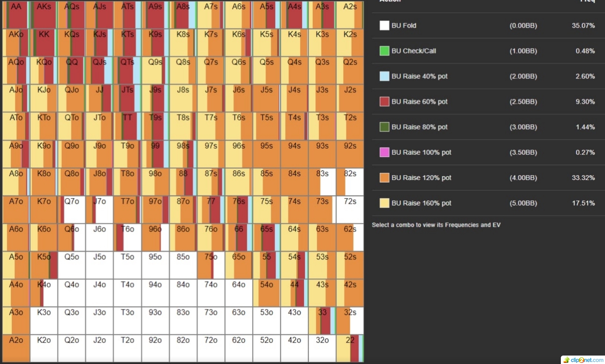Select the KK combo cell
Viewport: 605px width, 364px height.
(44, 43)
